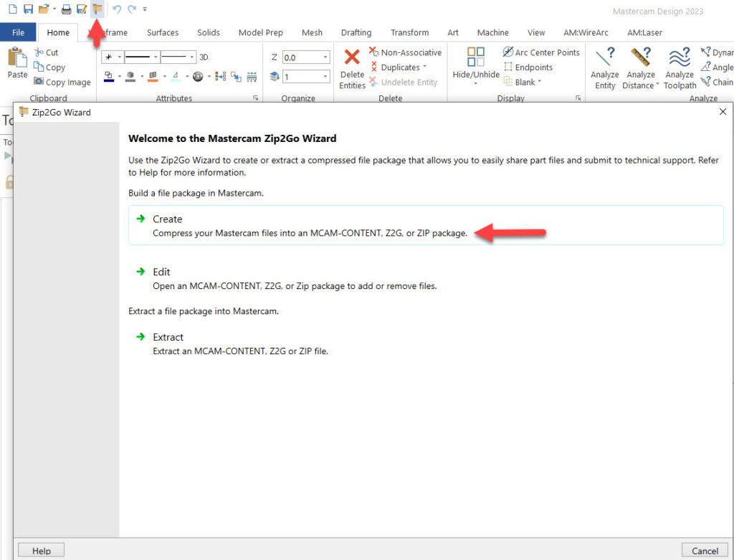Screen dimensions: 734x560
Task: Open the Display group dialog launcher
Action: [578, 98]
